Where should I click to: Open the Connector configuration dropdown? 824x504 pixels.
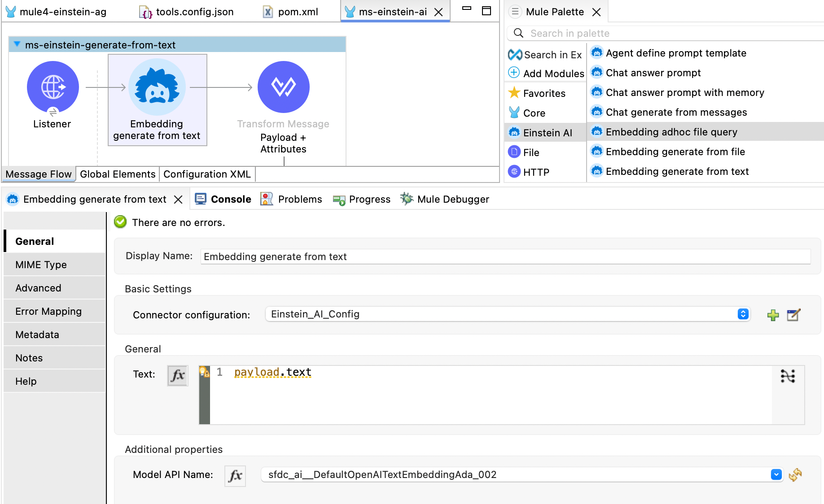point(508,314)
